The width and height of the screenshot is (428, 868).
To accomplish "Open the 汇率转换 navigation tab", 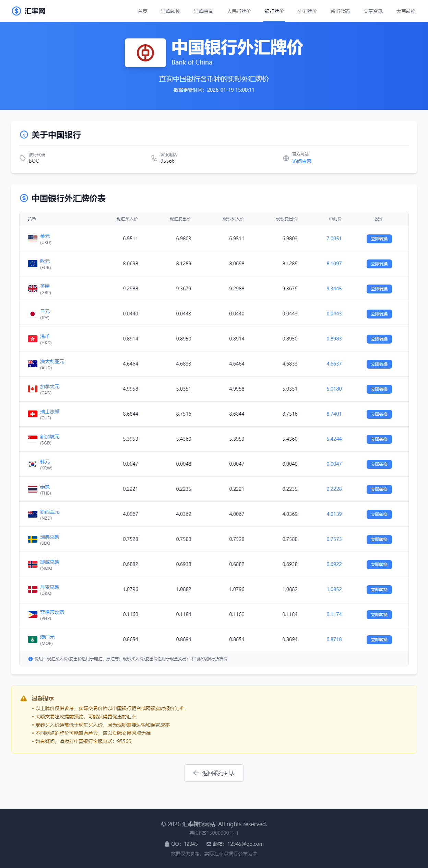I will coord(171,11).
